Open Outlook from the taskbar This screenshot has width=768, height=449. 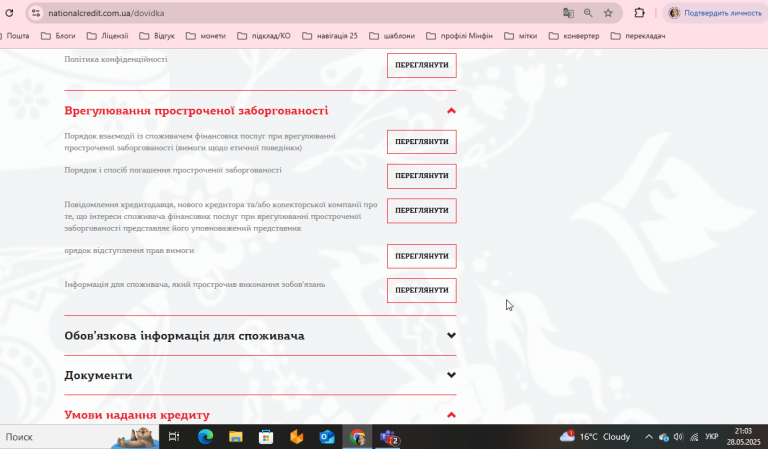click(327, 437)
